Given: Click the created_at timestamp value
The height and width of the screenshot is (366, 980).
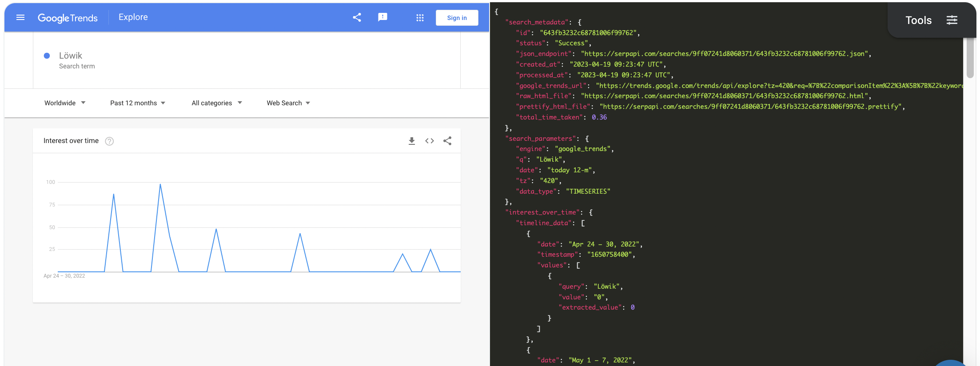Looking at the screenshot, I should 616,64.
